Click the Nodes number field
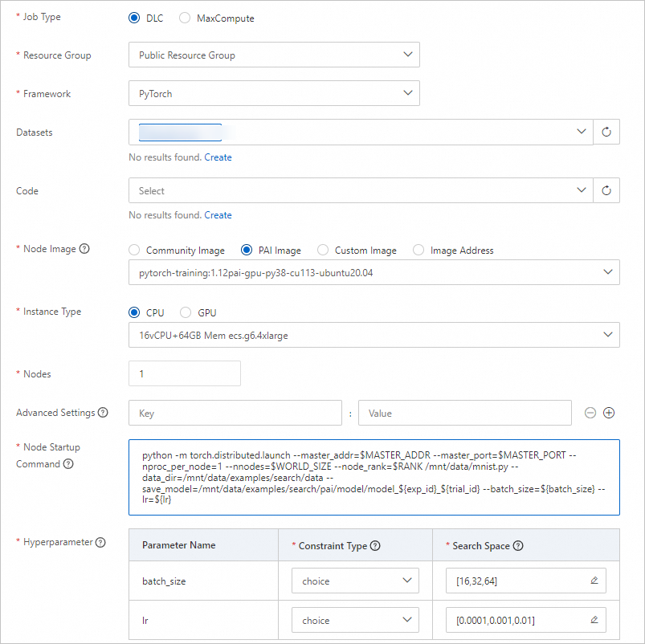 pyautogui.click(x=184, y=373)
